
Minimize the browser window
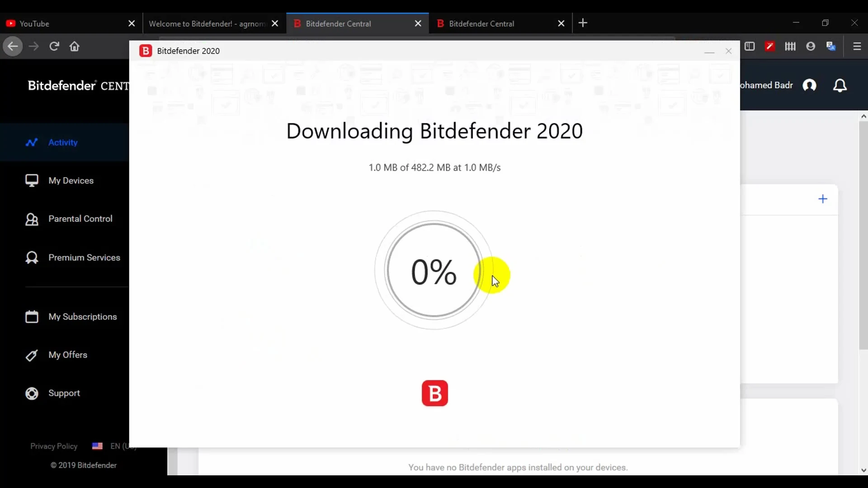pyautogui.click(x=796, y=23)
